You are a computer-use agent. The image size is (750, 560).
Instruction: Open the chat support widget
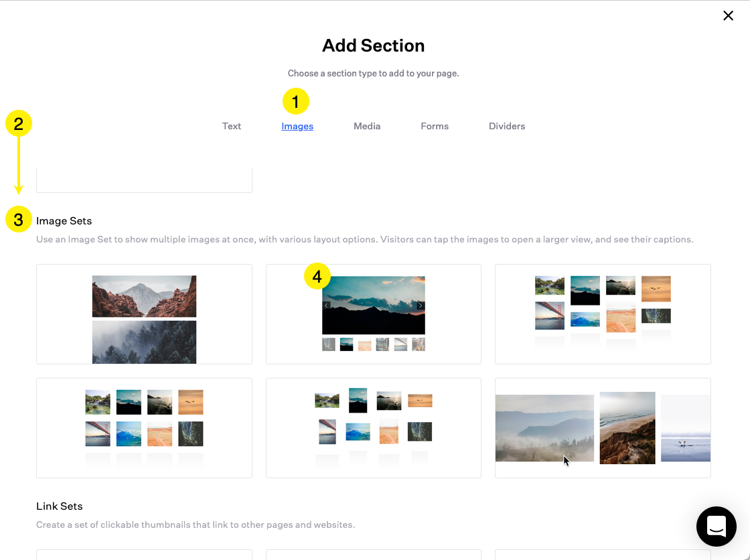click(x=717, y=527)
